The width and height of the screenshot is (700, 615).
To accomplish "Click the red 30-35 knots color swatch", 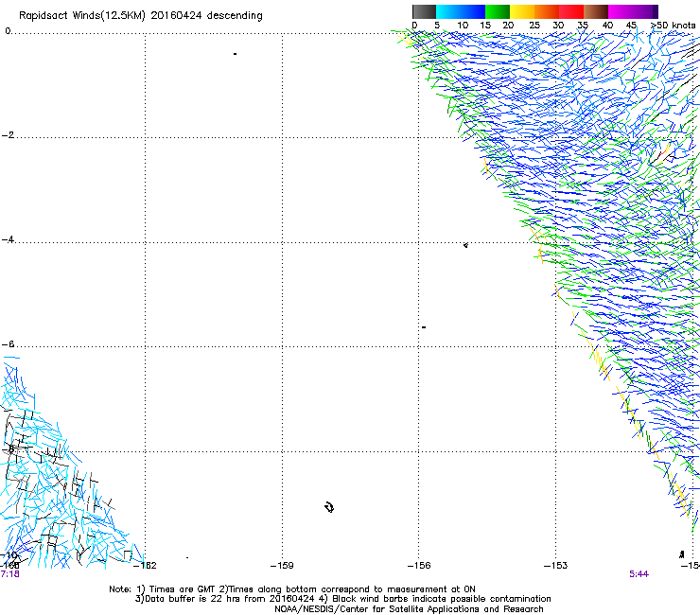I will pyautogui.click(x=571, y=11).
